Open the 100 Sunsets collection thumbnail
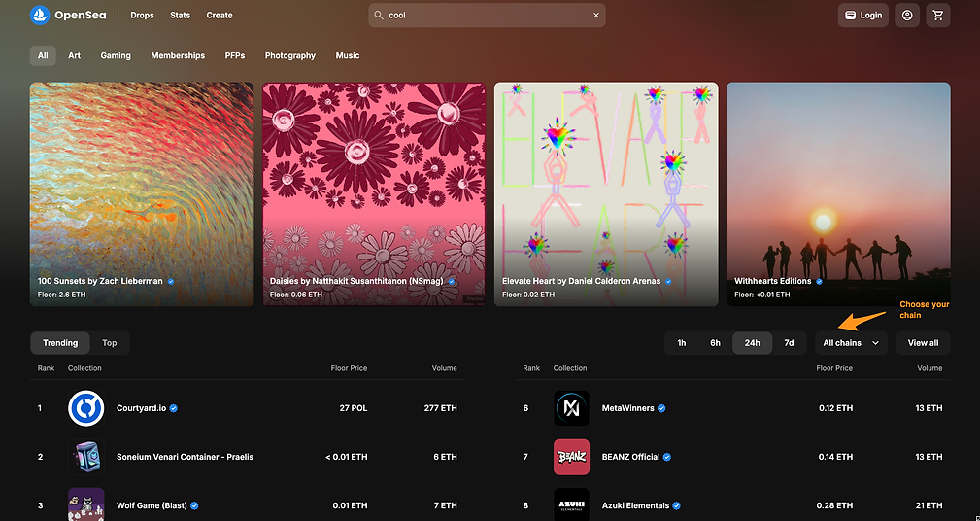 pyautogui.click(x=142, y=192)
